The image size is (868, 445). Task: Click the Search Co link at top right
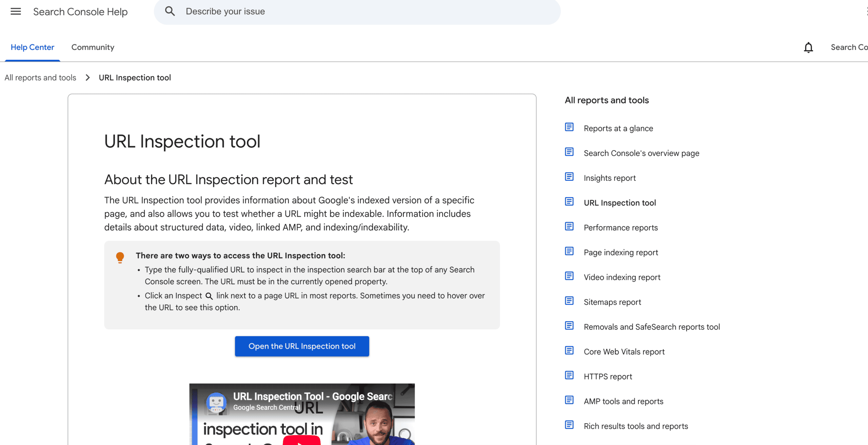849,47
